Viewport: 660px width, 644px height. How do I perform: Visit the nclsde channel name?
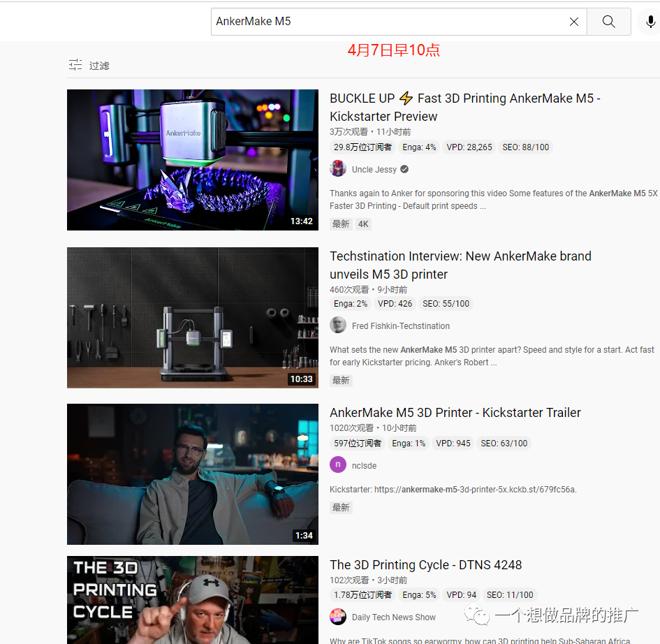coord(364,465)
